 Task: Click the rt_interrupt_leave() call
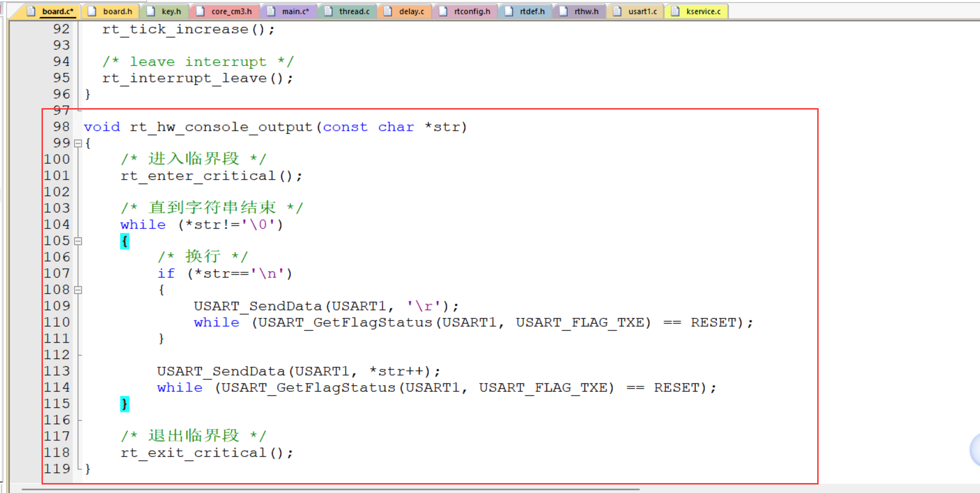[197, 78]
